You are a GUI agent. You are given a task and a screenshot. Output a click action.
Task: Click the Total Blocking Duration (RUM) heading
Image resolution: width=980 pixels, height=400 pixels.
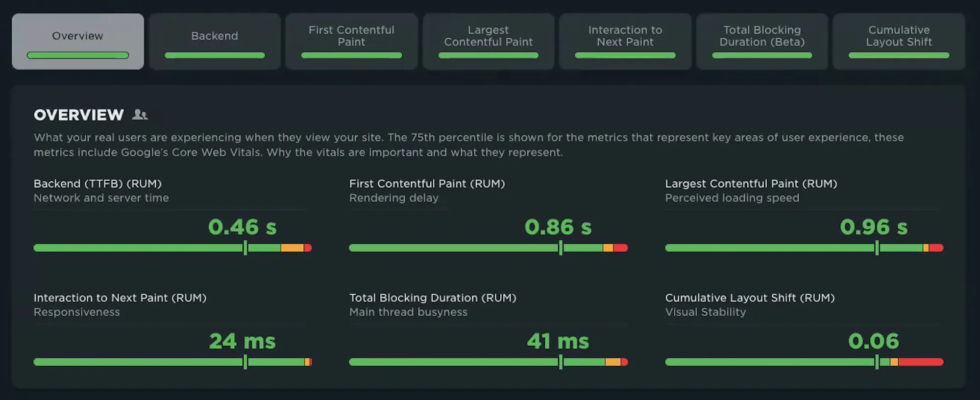[x=433, y=298]
